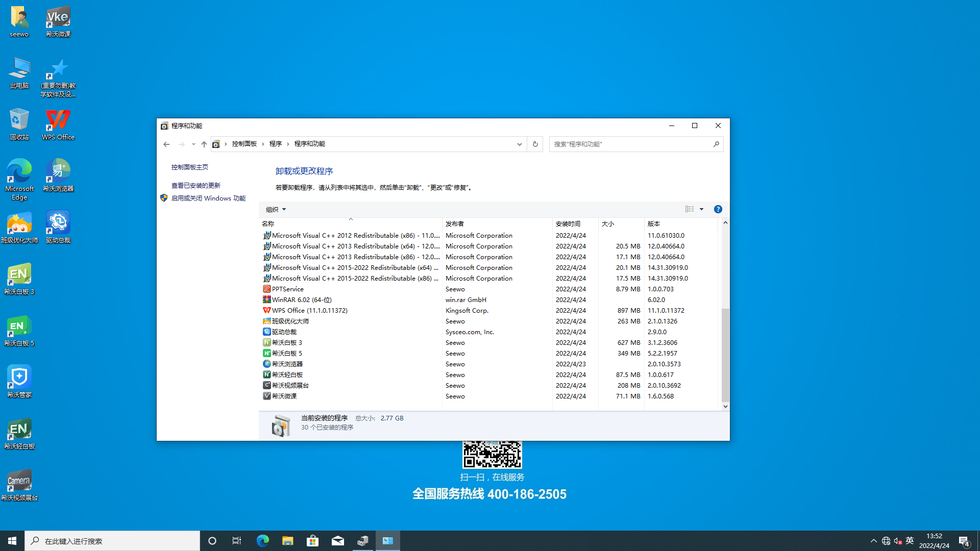Screen dimensions: 980x551
Task: Click the Cortana circle on taskbar
Action: [x=212, y=541]
